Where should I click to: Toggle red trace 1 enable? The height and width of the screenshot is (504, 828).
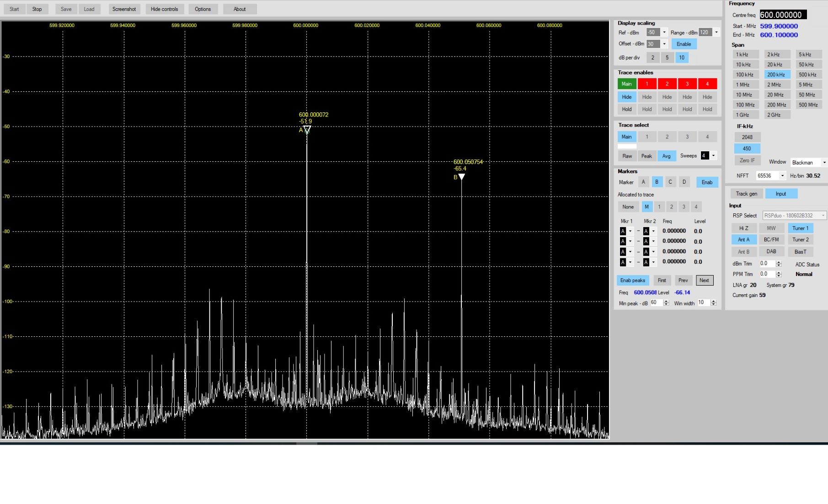pos(647,84)
